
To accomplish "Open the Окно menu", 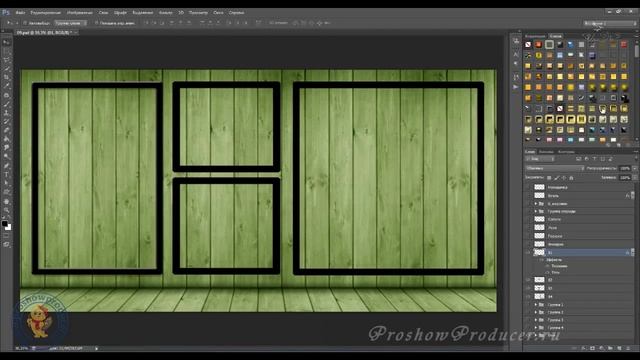I will coord(218,13).
